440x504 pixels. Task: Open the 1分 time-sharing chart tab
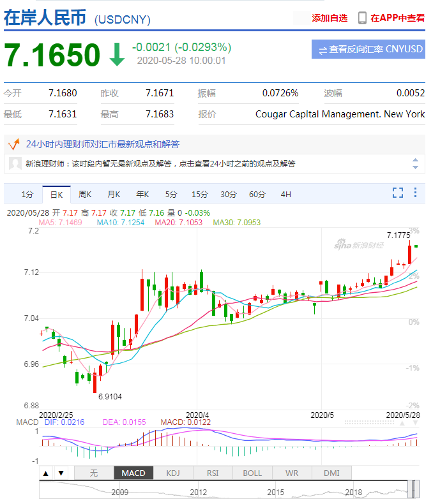(27, 194)
